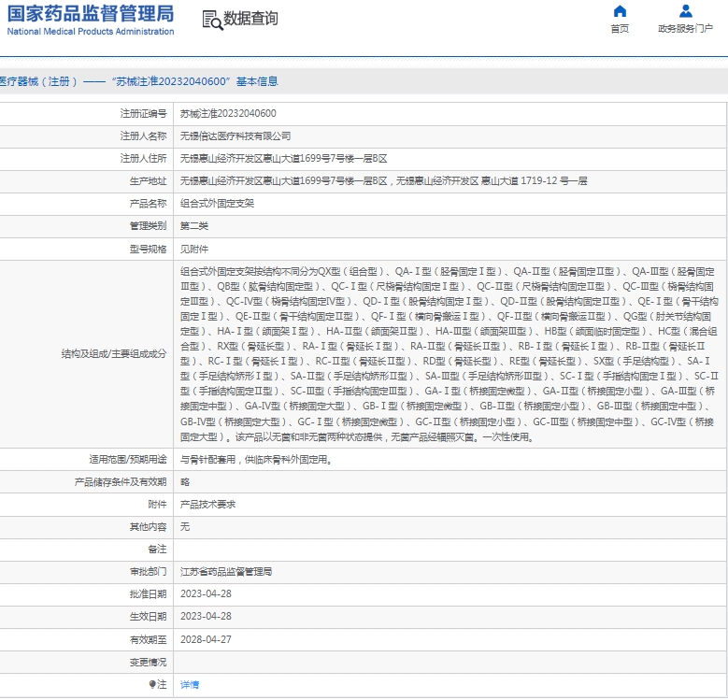Select registration number 苏械注准20232040600 value
This screenshot has width=728, height=700.
coord(228,114)
